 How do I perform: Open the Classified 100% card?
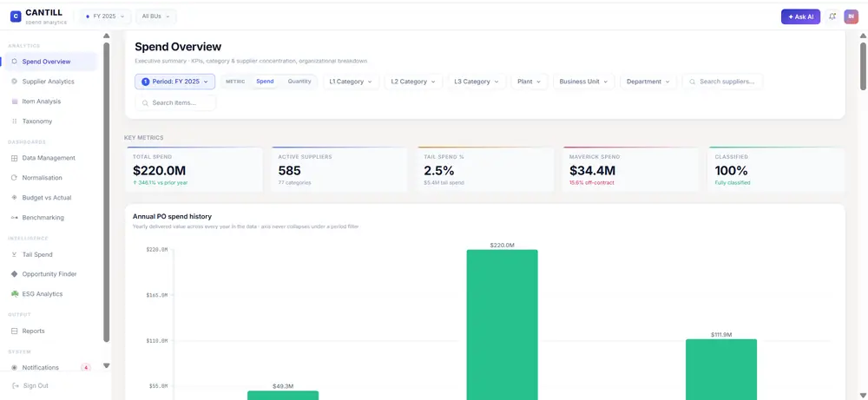[x=776, y=170]
